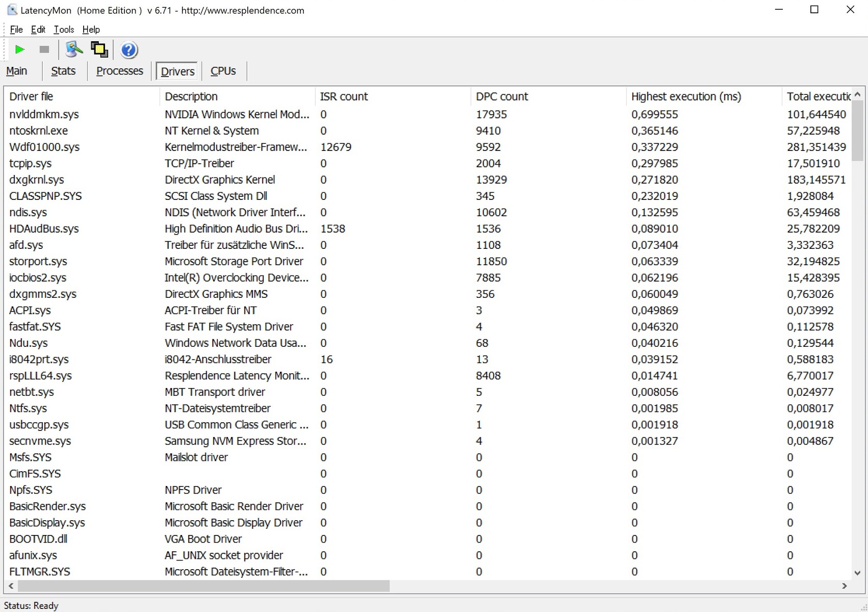Select the nvlddmkm.sys driver row
This screenshot has height=612, width=868.
click(x=428, y=114)
